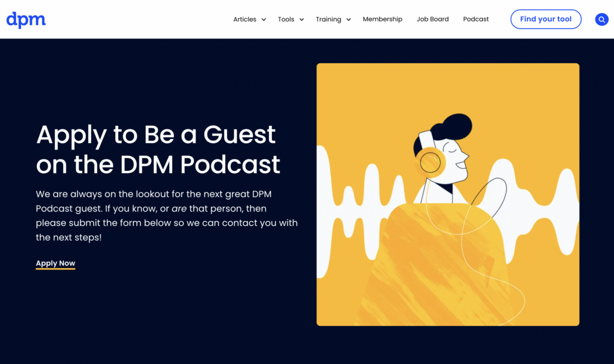Open the Job Board link

click(x=432, y=20)
